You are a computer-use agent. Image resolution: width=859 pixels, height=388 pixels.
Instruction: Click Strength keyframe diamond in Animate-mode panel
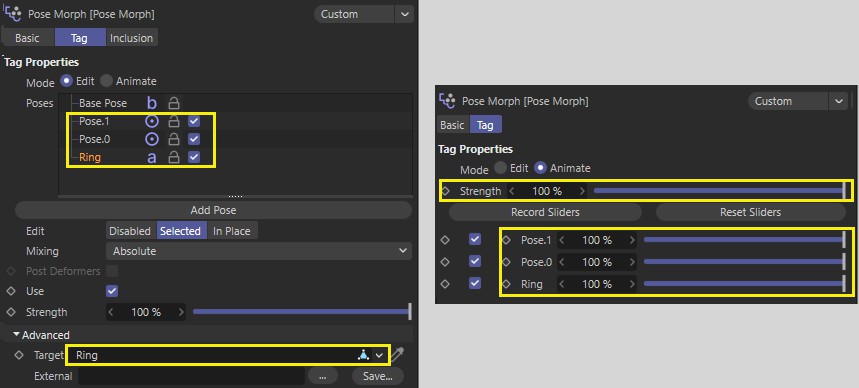(x=445, y=191)
